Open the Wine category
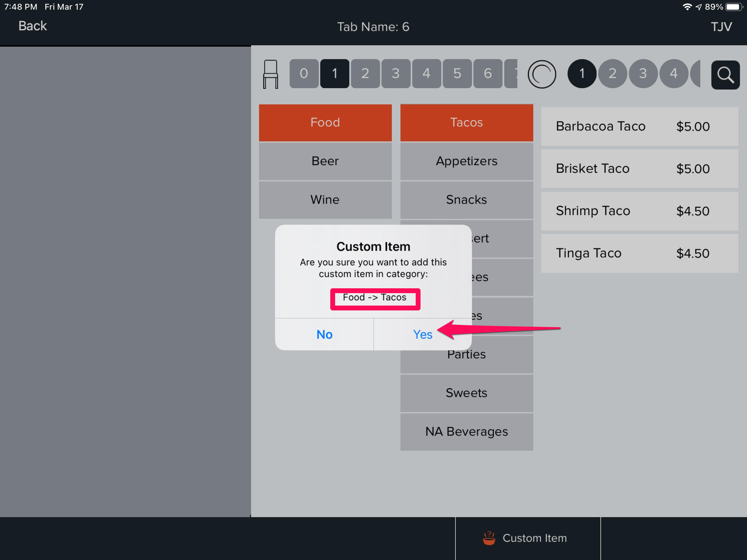747x560 pixels. point(325,200)
